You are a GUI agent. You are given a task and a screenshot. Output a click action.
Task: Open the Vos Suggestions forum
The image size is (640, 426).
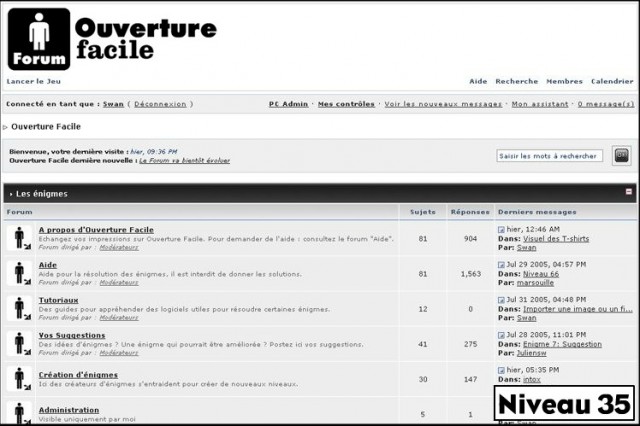point(72,335)
